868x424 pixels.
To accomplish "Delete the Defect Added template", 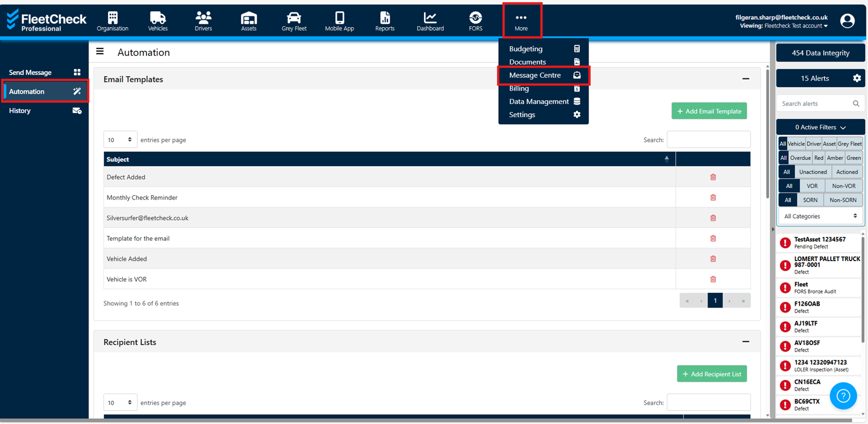I will coord(712,177).
